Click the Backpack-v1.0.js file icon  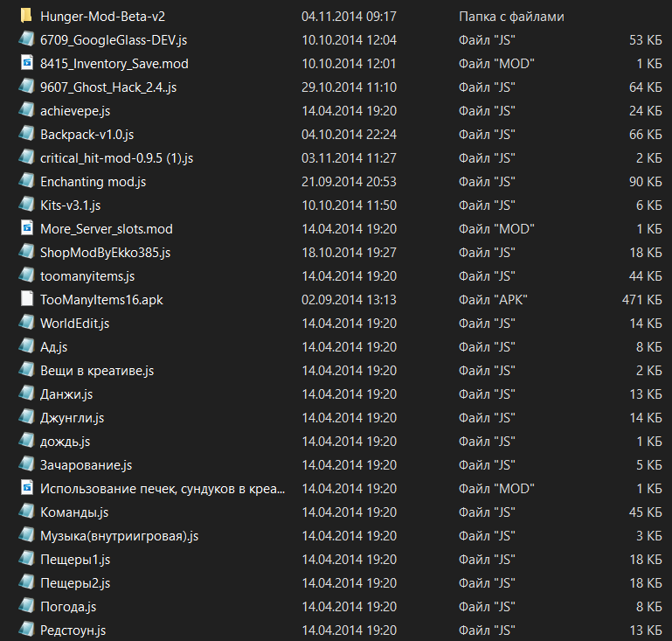tap(26, 134)
